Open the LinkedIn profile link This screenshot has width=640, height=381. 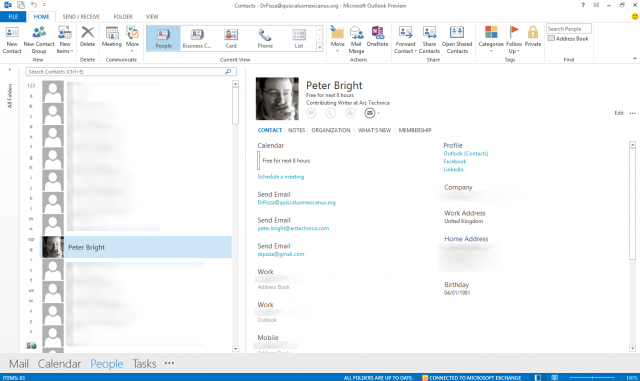click(x=453, y=169)
